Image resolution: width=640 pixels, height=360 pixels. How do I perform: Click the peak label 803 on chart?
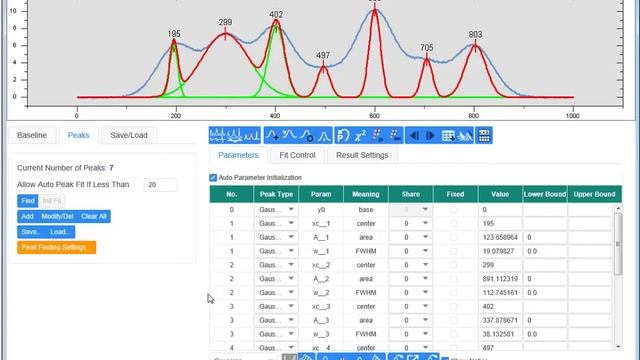pyautogui.click(x=476, y=35)
